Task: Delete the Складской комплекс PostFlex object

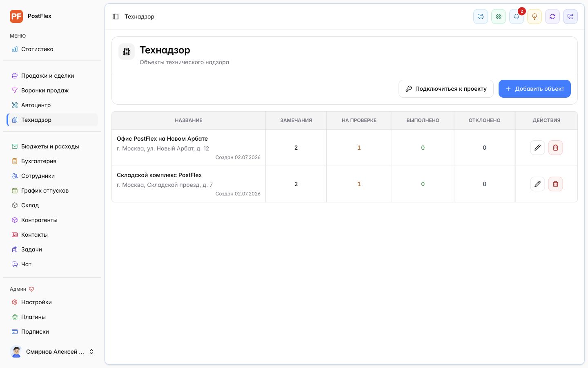Action: point(555,184)
